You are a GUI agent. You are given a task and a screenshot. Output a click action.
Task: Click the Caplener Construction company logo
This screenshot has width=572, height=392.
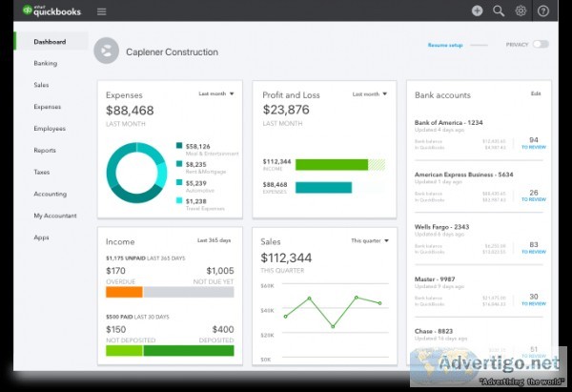(106, 51)
